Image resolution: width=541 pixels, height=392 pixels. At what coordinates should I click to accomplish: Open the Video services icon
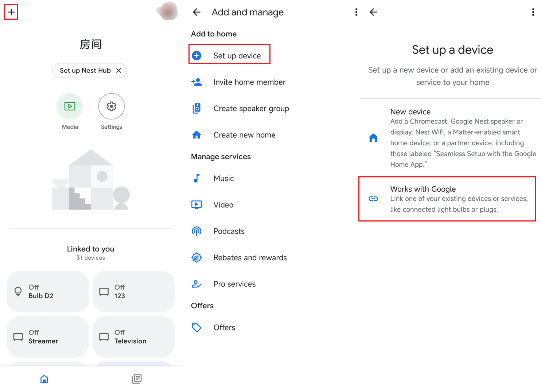click(x=197, y=204)
